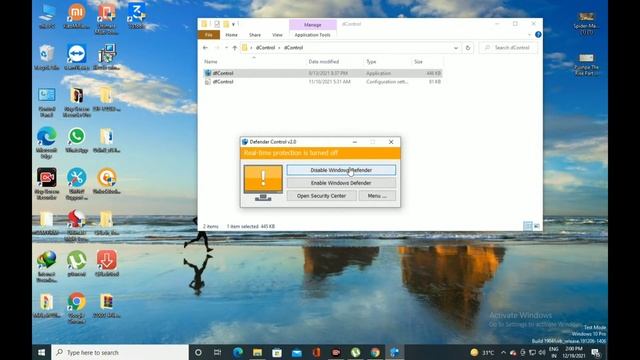640x360 pixels.
Task: Select dfControl Application file
Action: [x=322, y=73]
